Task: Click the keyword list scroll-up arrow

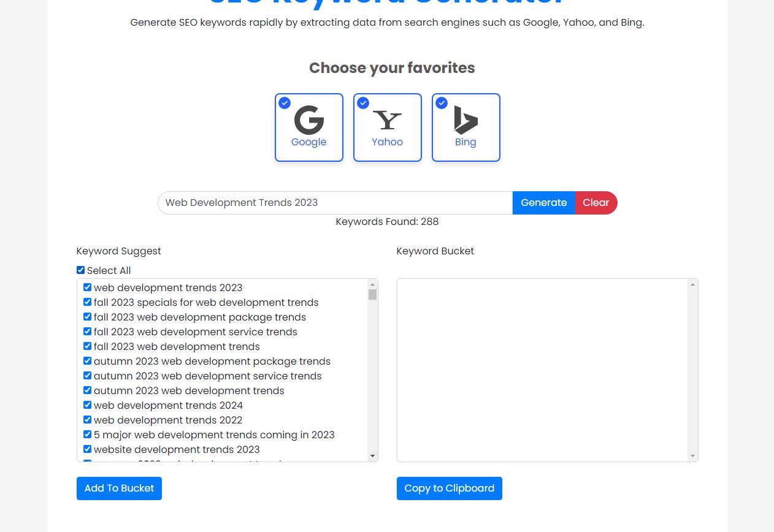Action: tap(372, 284)
